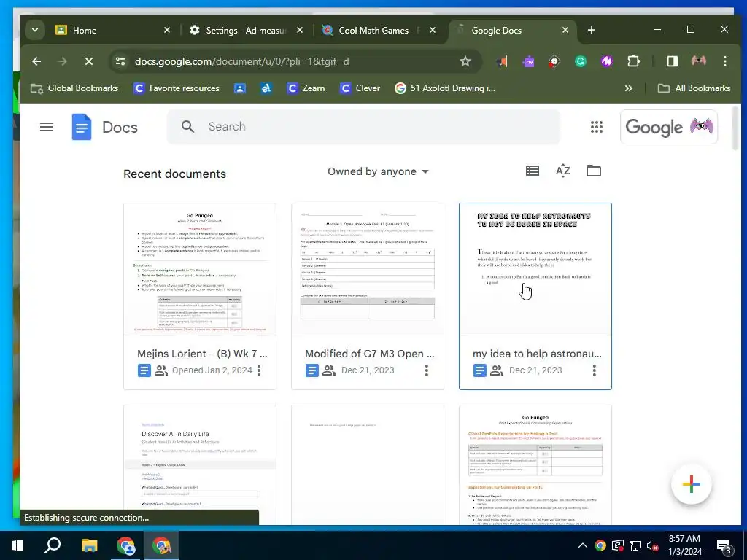Create a new document with plus button
This screenshot has height=560, width=747.
tap(692, 485)
